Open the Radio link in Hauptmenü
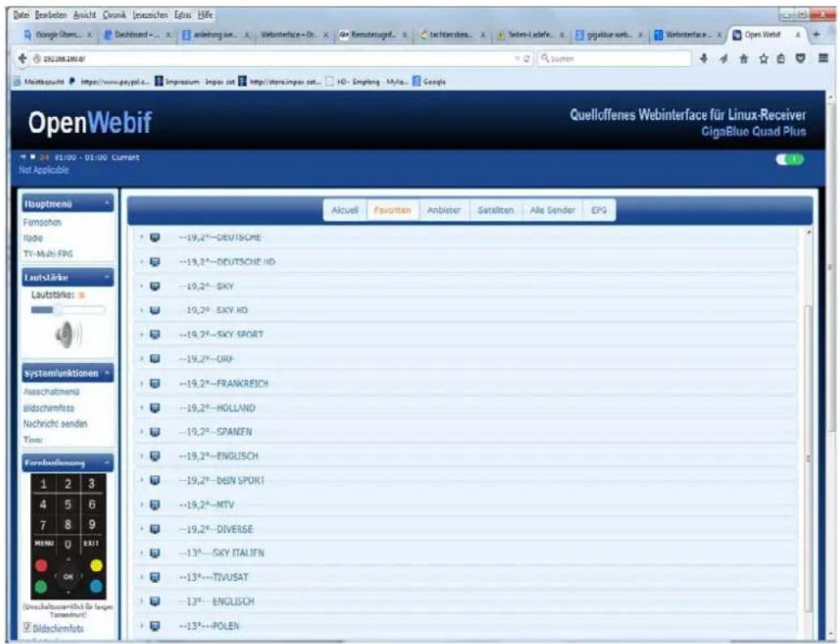Screen dimensions: 840x644 pos(32,238)
